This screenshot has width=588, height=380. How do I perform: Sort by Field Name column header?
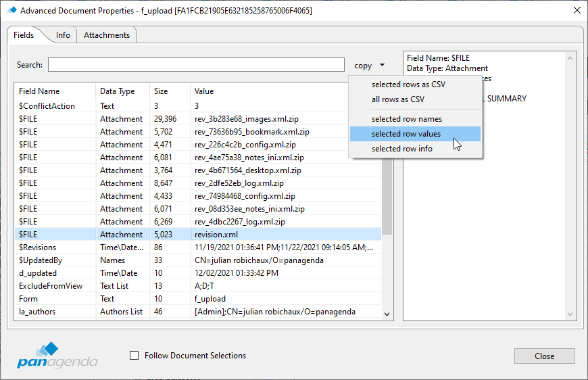(x=39, y=91)
